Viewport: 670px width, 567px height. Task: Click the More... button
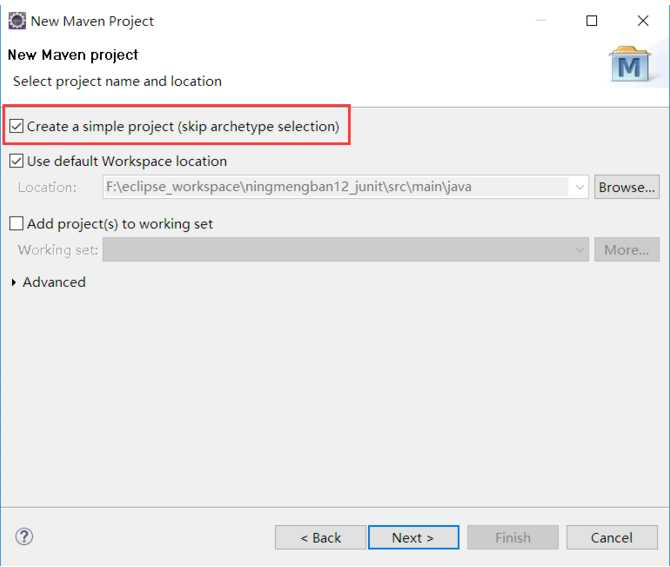click(x=626, y=250)
